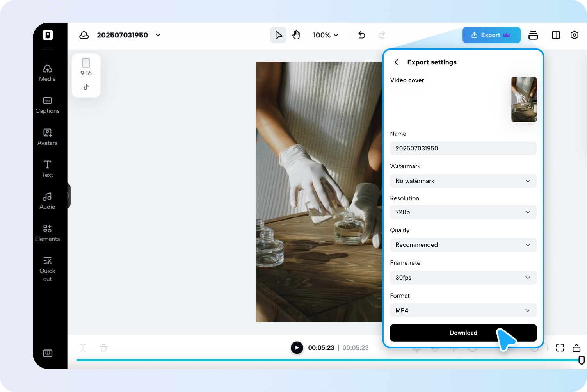Viewport: 587px width, 392px height.
Task: Select the hand pan tool
Action: (x=296, y=35)
